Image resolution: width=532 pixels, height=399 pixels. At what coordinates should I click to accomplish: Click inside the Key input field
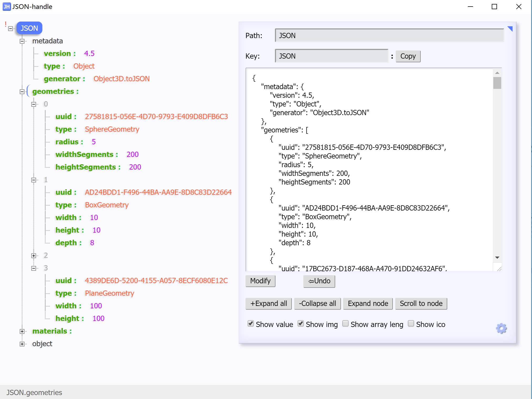coord(331,56)
